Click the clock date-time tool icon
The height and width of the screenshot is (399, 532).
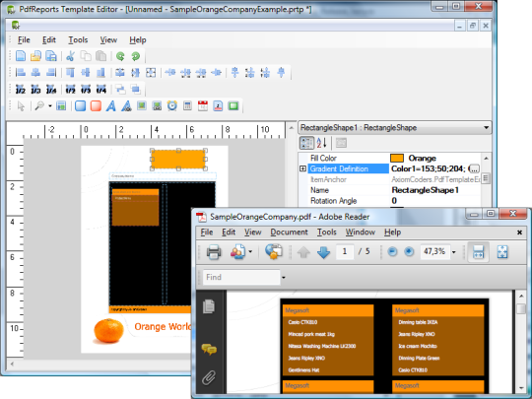click(x=172, y=105)
